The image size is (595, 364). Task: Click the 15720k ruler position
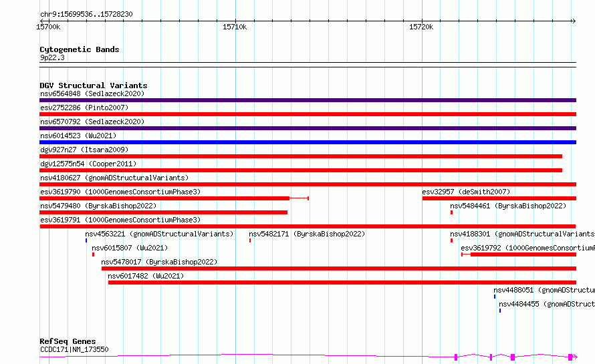tap(421, 27)
